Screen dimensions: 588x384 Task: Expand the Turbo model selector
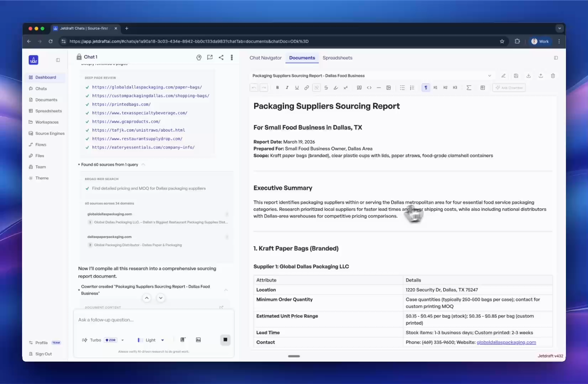[122, 340]
